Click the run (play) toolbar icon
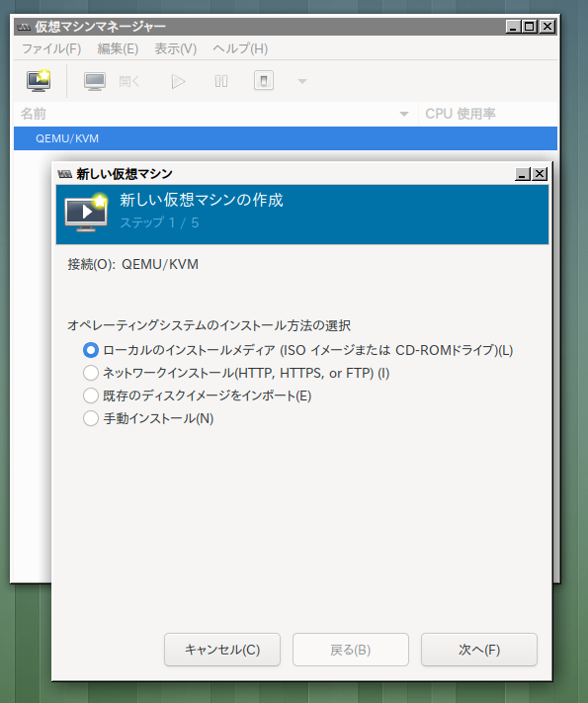Image resolution: width=588 pixels, height=703 pixels. tap(178, 81)
